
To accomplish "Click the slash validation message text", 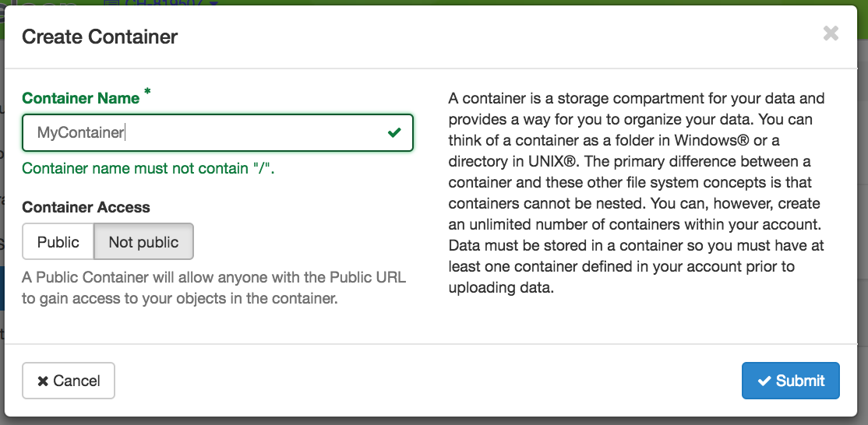I will pyautogui.click(x=148, y=168).
